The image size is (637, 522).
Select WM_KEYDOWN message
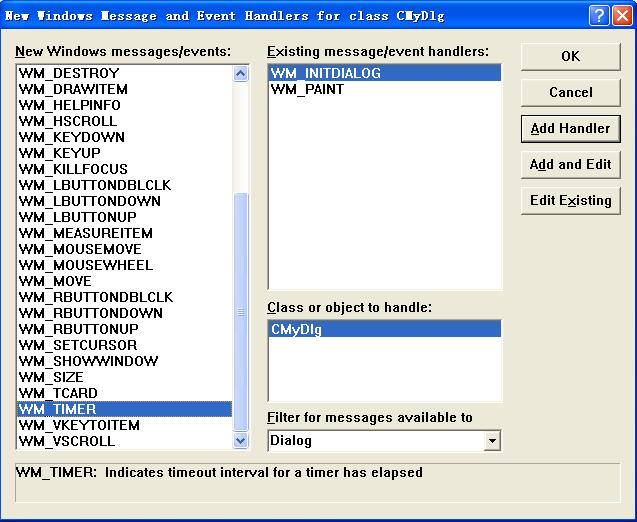point(125,137)
